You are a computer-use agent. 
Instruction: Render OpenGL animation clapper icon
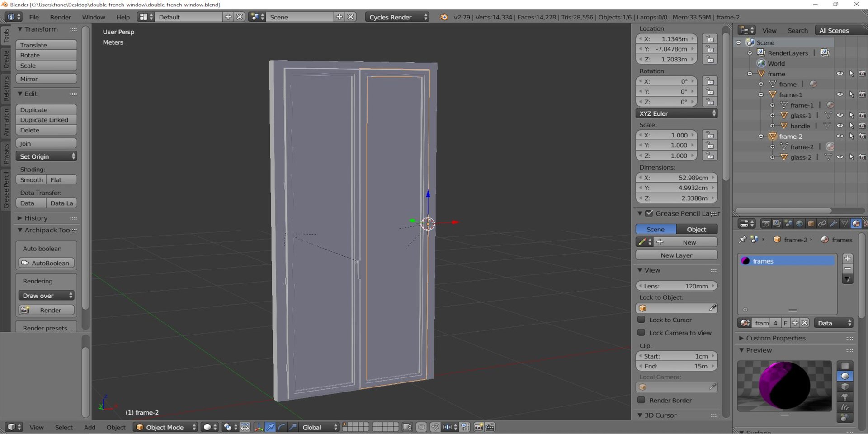click(x=490, y=427)
